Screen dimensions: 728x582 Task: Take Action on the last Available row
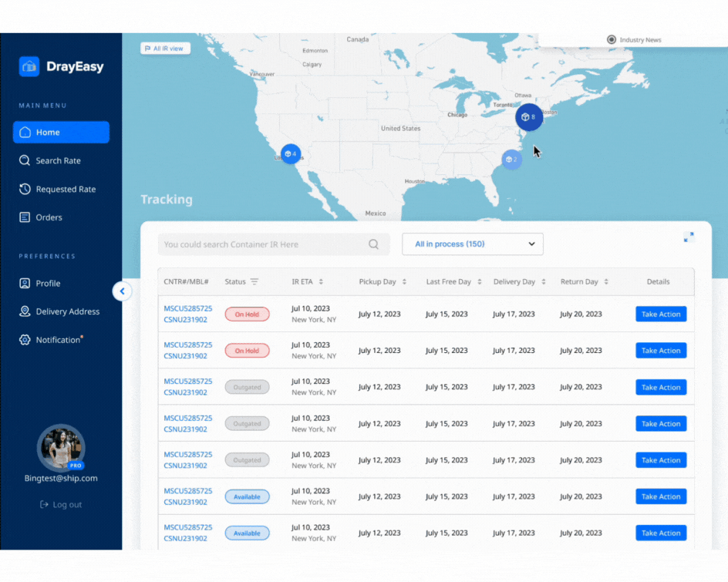pyautogui.click(x=661, y=533)
